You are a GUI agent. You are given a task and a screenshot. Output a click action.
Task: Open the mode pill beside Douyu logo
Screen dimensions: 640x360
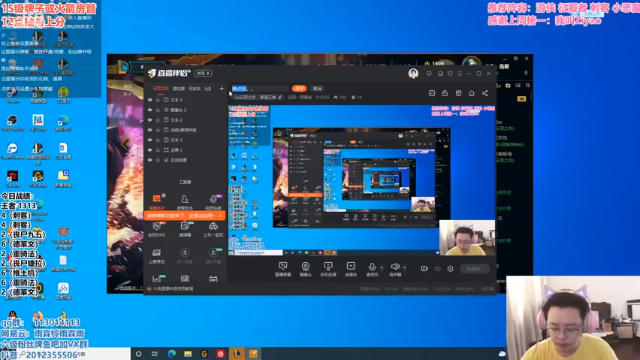click(x=203, y=73)
